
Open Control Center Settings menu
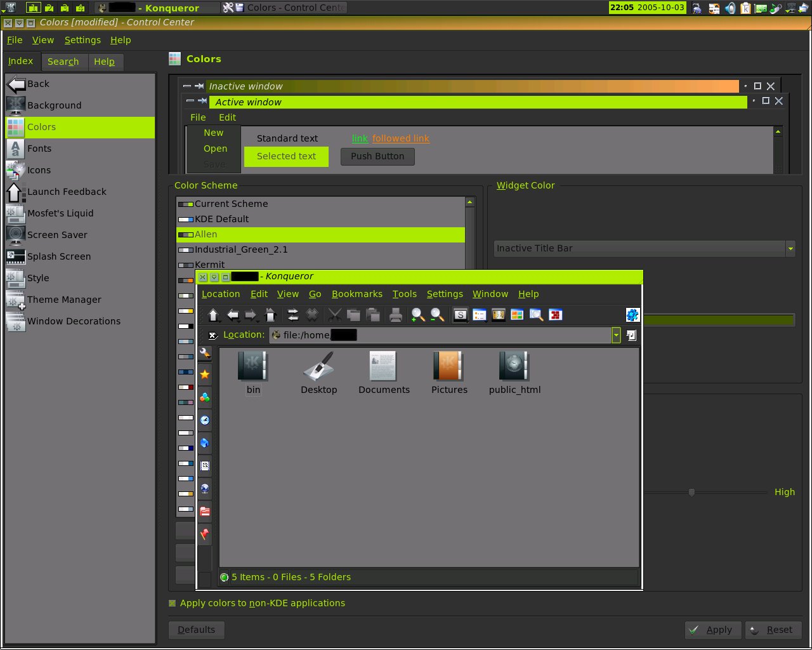coord(82,40)
